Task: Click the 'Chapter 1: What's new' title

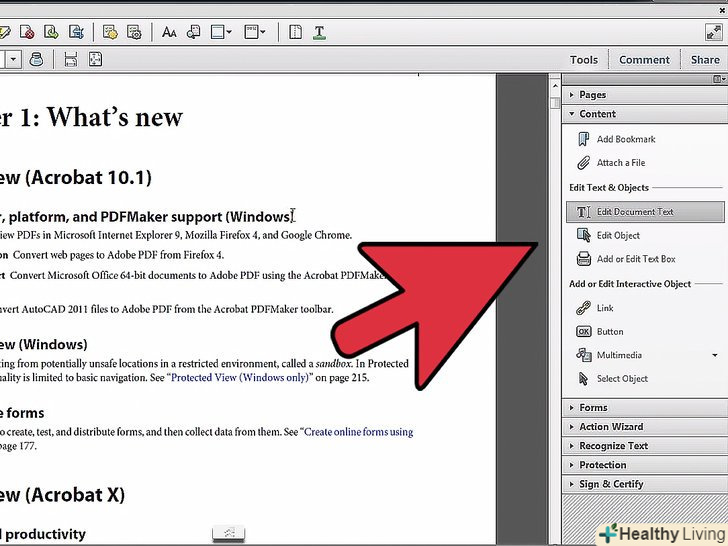Action: [x=91, y=116]
